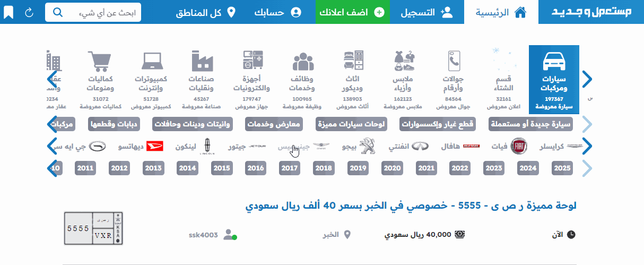Click اضف اعلانك add your ad
644x265 pixels.
pyautogui.click(x=353, y=12)
